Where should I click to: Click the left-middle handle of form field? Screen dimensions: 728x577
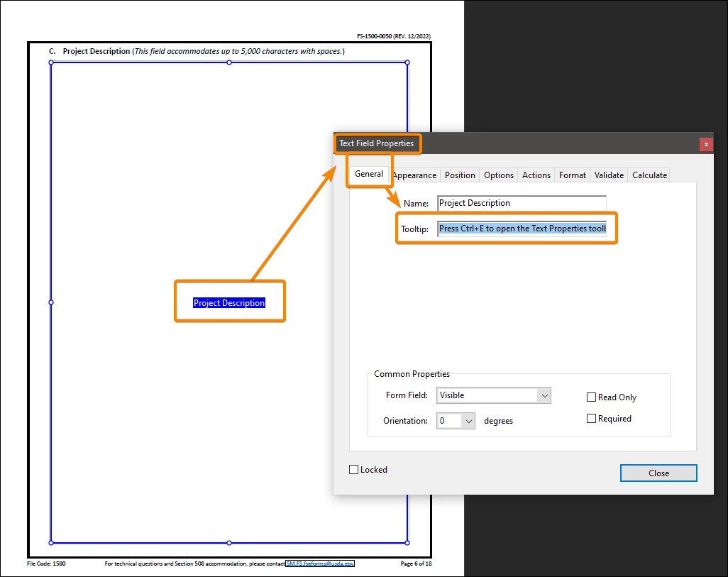click(x=51, y=302)
